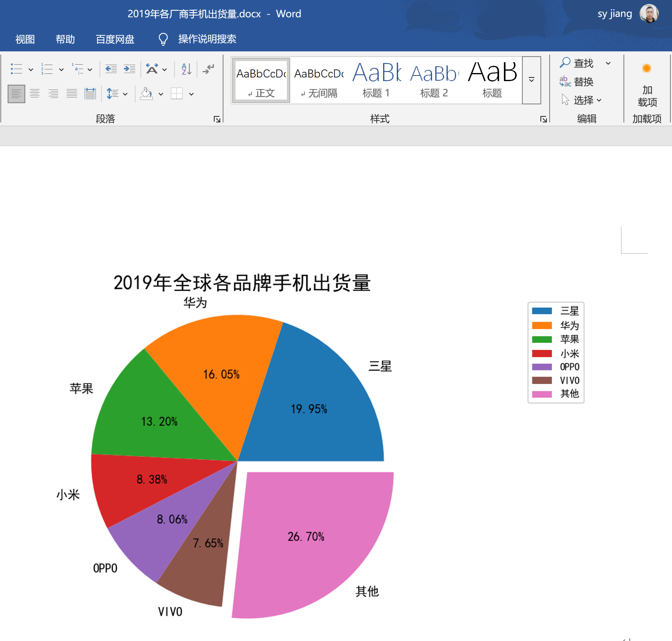Apply the 正文 style
Image resolution: width=672 pixels, height=641 pixels.
pos(261,80)
